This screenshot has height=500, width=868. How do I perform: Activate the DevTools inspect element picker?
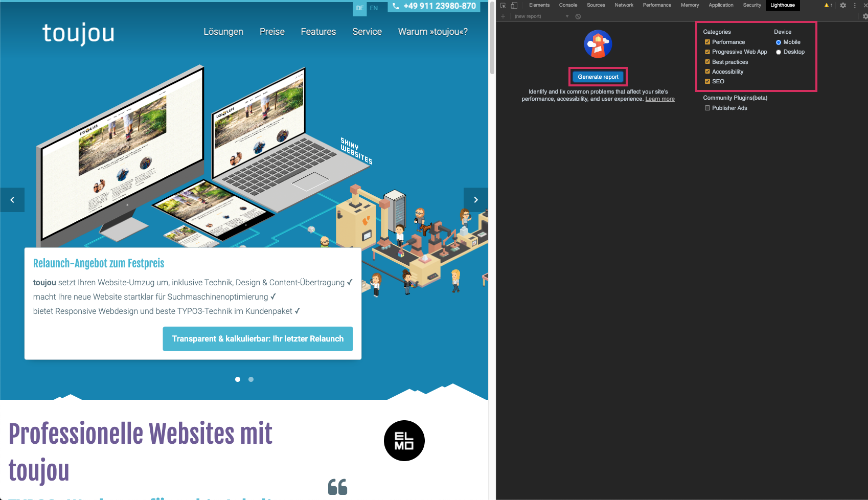tap(503, 5)
